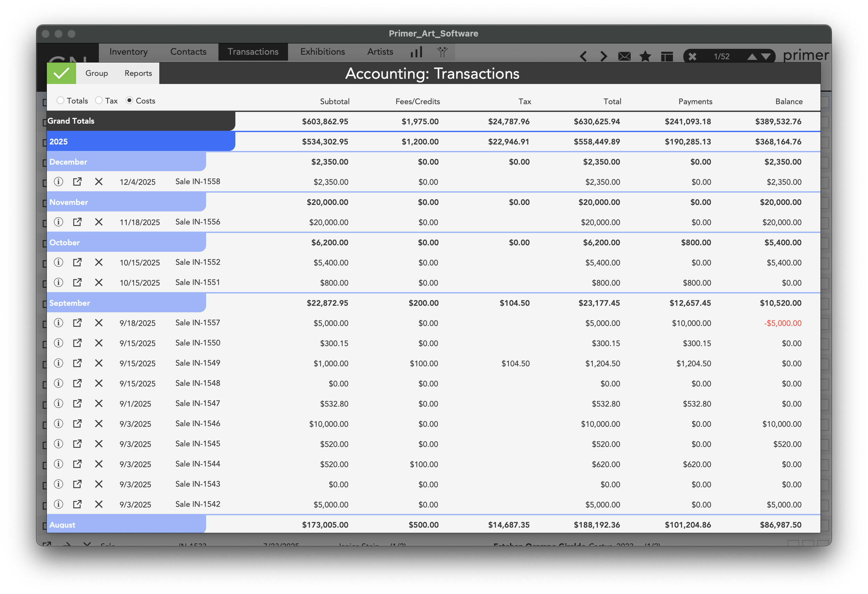Viewport: 868px width, 594px height.
Task: Switch to the Tax radio option
Action: (99, 100)
